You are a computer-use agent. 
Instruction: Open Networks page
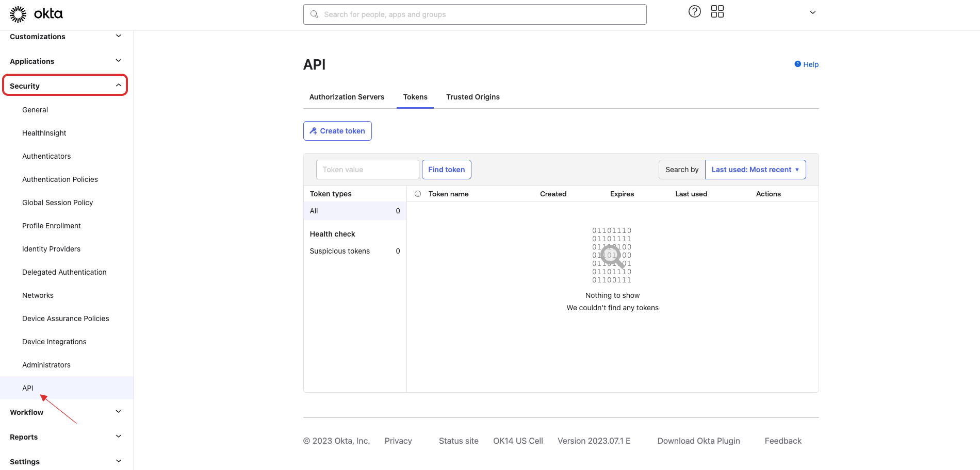[x=38, y=295]
